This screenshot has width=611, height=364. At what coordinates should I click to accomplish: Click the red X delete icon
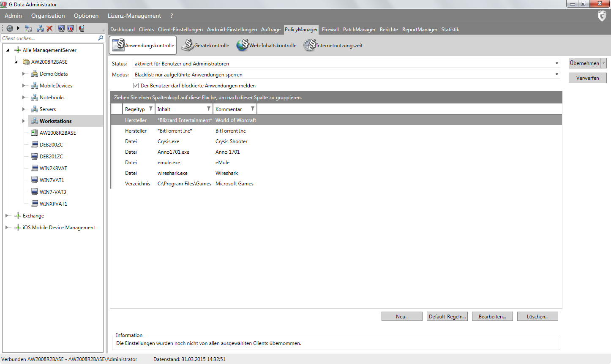tap(49, 28)
